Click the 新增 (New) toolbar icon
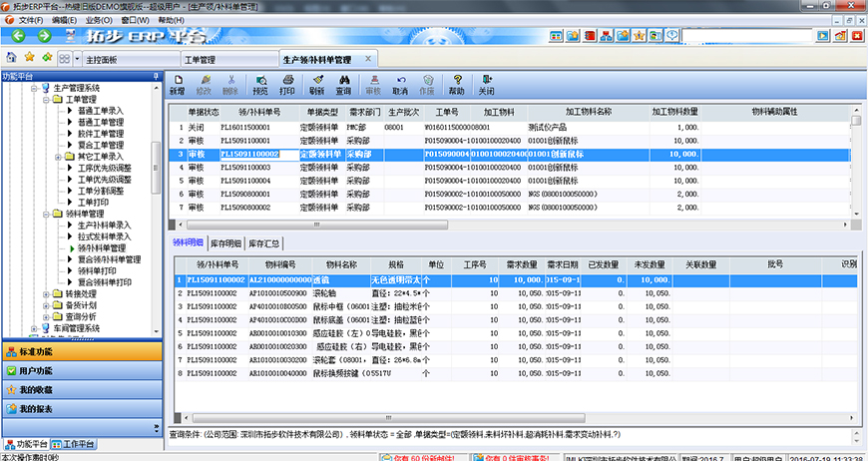 177,85
